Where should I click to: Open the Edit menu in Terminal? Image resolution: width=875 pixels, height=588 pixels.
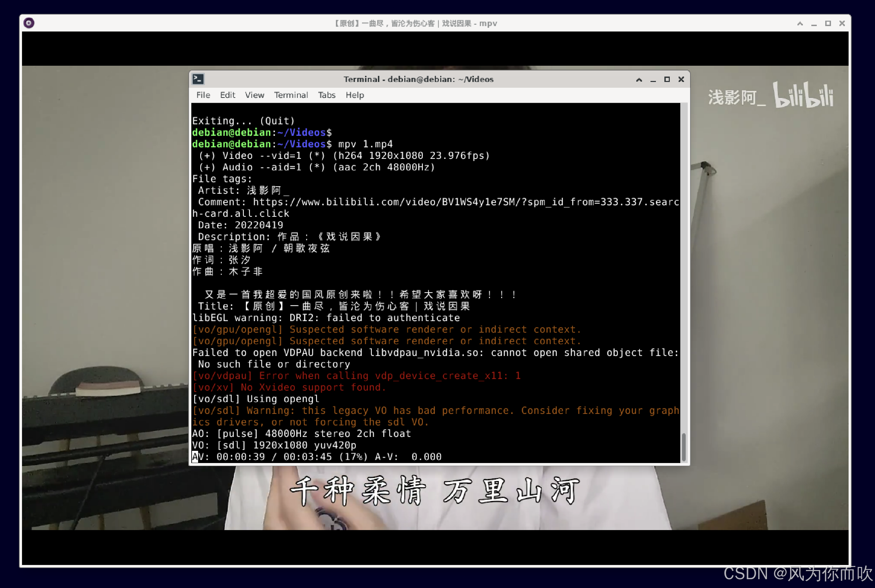coord(227,95)
